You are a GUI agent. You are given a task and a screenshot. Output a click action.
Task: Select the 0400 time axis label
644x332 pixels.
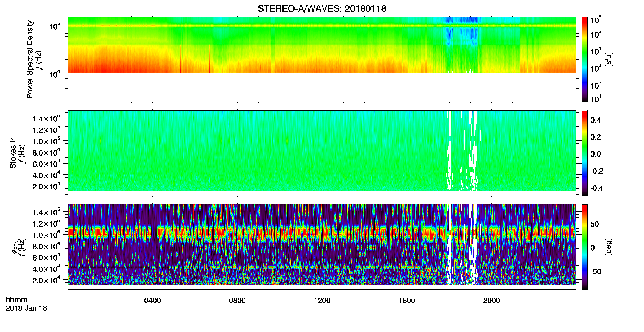[152, 300]
